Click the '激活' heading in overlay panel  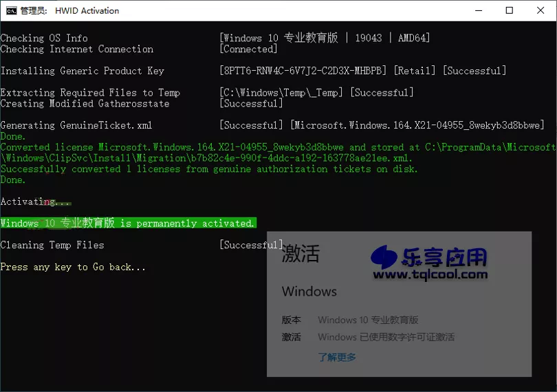[301, 254]
